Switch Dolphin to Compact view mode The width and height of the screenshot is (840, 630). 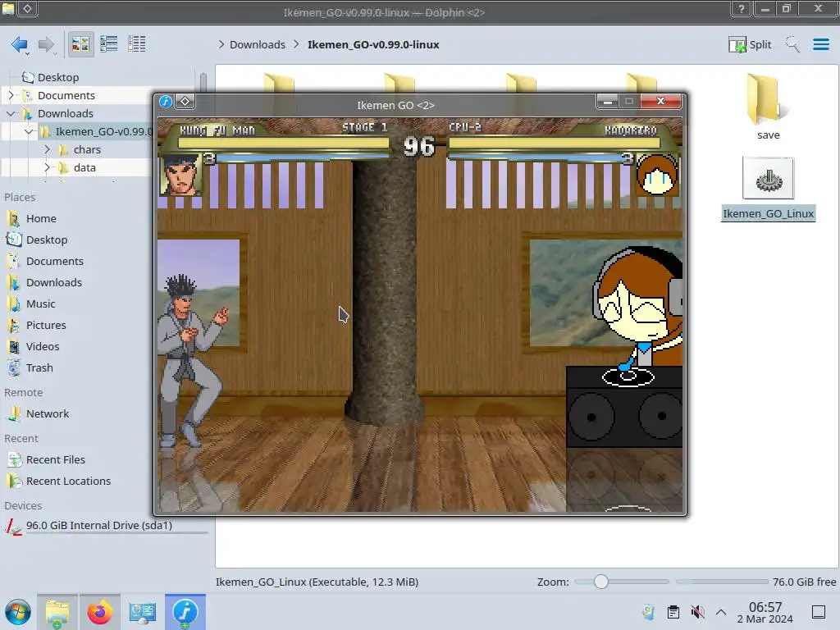109,44
